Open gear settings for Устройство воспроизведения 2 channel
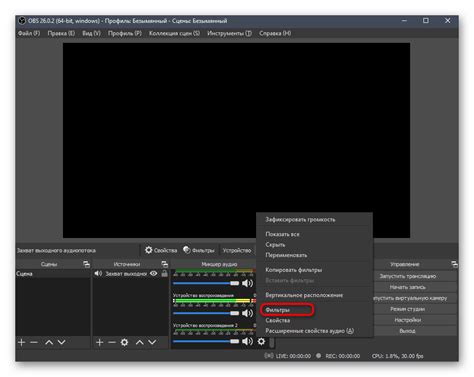This screenshot has width=474, height=377. 261,341
